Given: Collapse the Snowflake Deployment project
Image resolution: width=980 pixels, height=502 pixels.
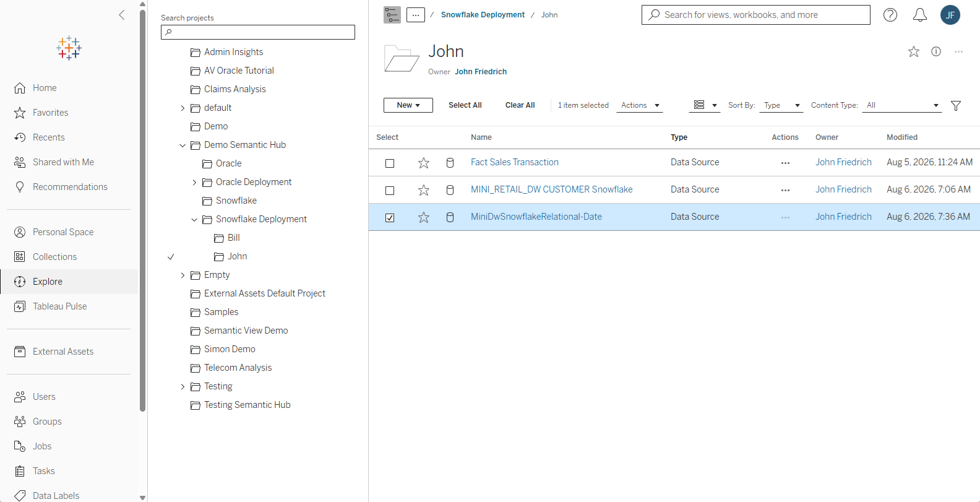Looking at the screenshot, I should pyautogui.click(x=194, y=220).
